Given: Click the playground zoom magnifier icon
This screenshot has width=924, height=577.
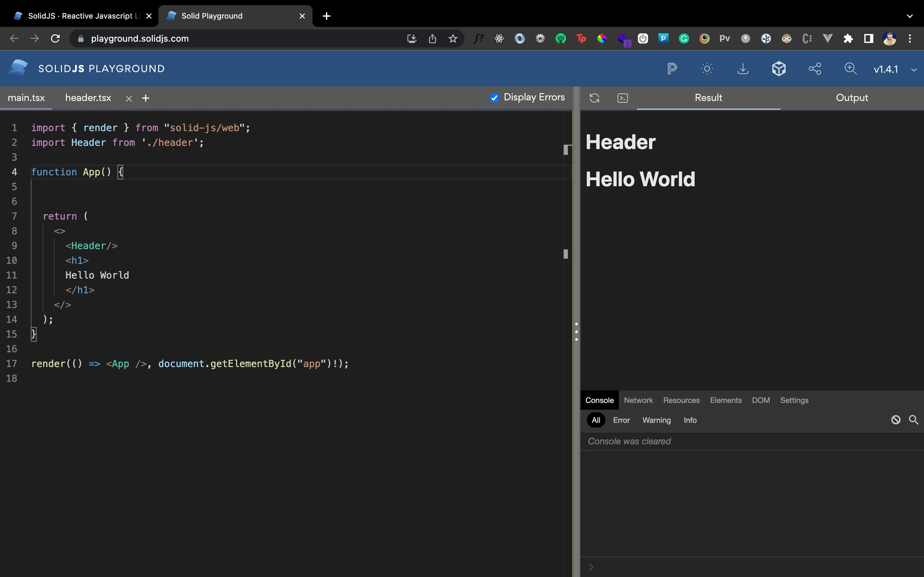Looking at the screenshot, I should tap(851, 69).
